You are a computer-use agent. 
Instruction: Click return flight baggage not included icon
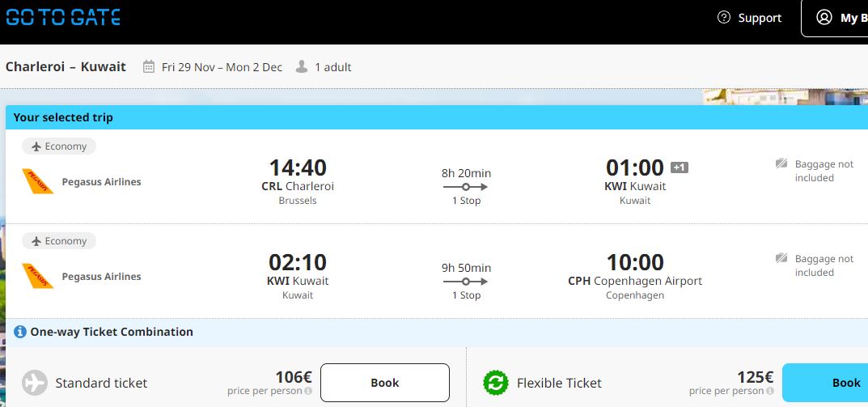point(781,258)
